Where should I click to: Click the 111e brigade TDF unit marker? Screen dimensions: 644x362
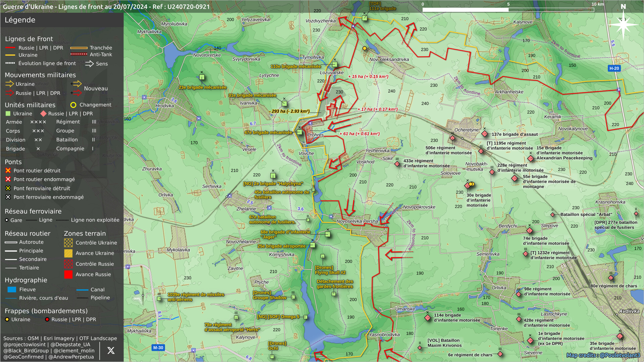tap(365, 18)
